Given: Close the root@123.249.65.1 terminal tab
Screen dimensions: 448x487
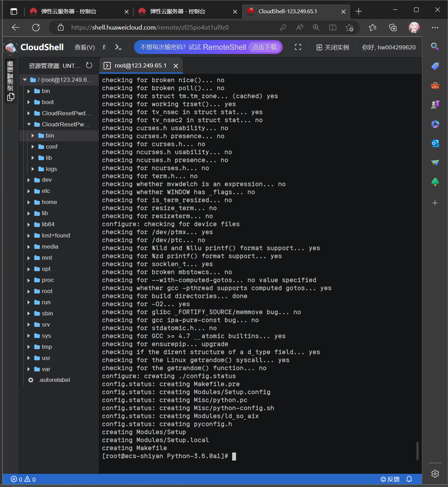Looking at the screenshot, I should coord(176,66).
